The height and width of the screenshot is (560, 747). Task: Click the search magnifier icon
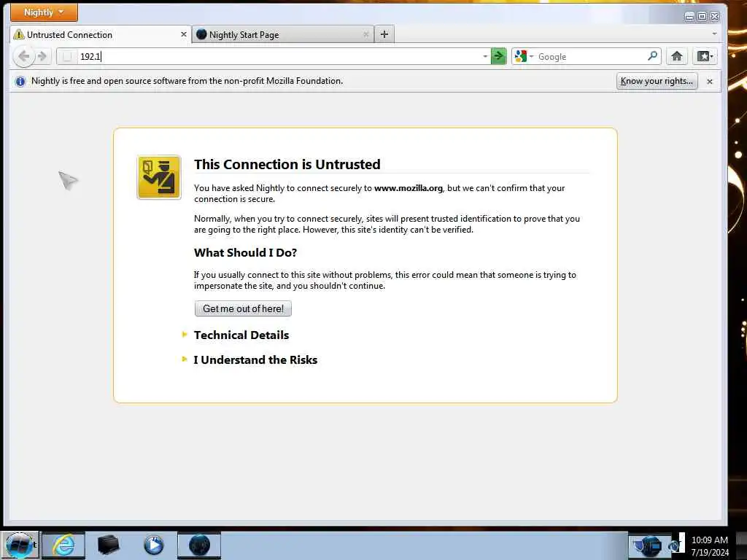point(653,55)
